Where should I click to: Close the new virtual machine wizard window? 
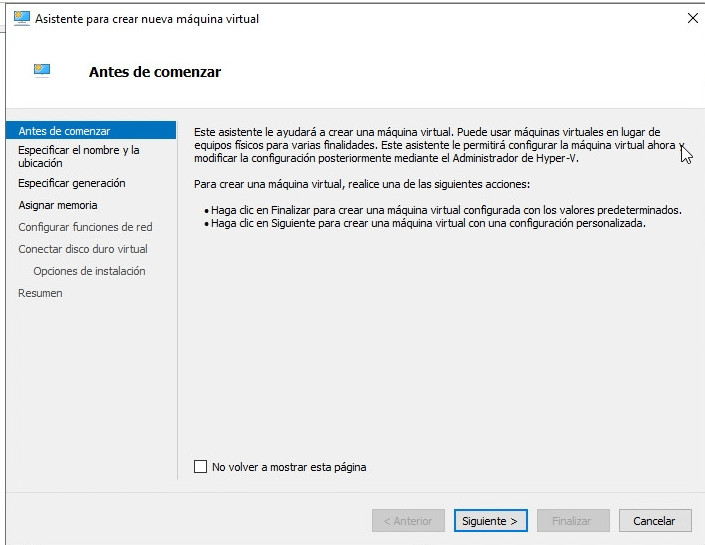tap(692, 18)
